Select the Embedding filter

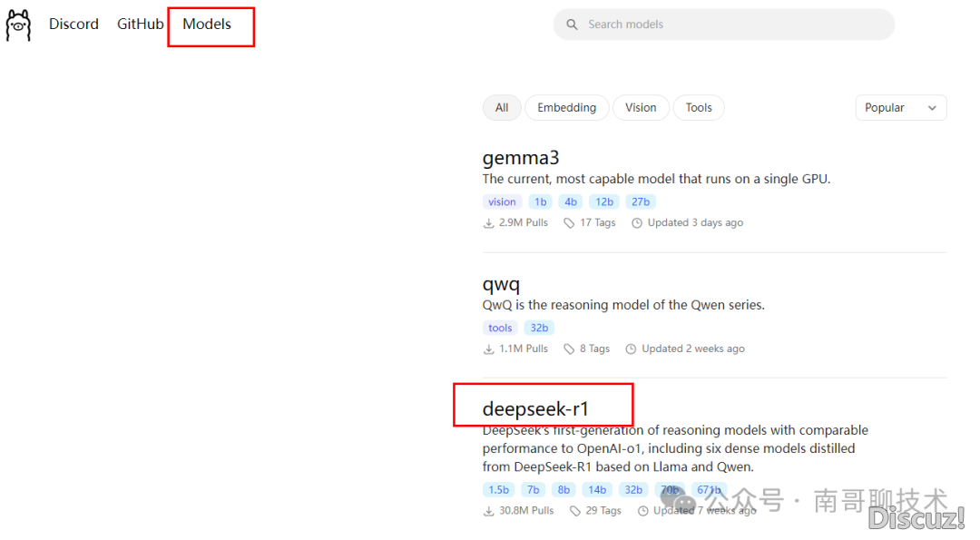point(567,107)
